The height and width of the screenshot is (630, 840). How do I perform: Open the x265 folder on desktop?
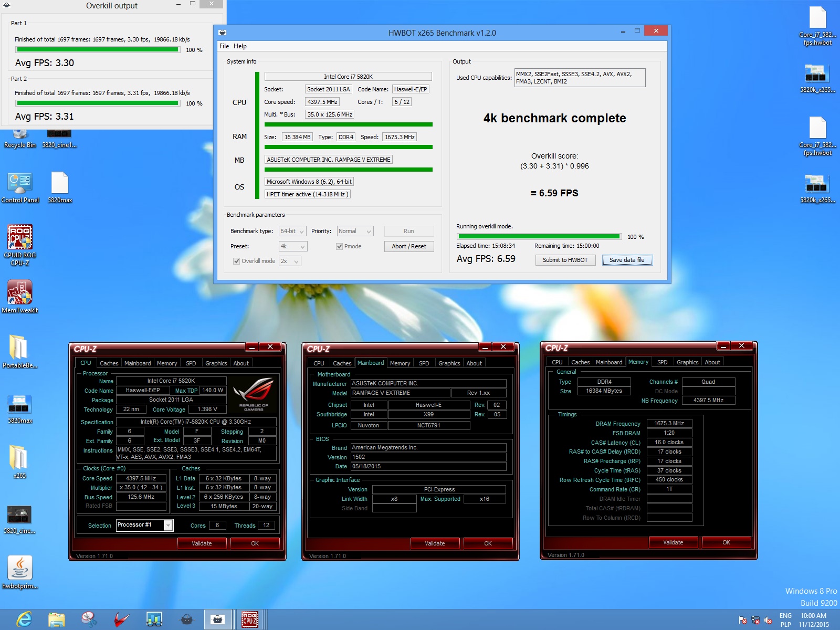click(x=20, y=461)
